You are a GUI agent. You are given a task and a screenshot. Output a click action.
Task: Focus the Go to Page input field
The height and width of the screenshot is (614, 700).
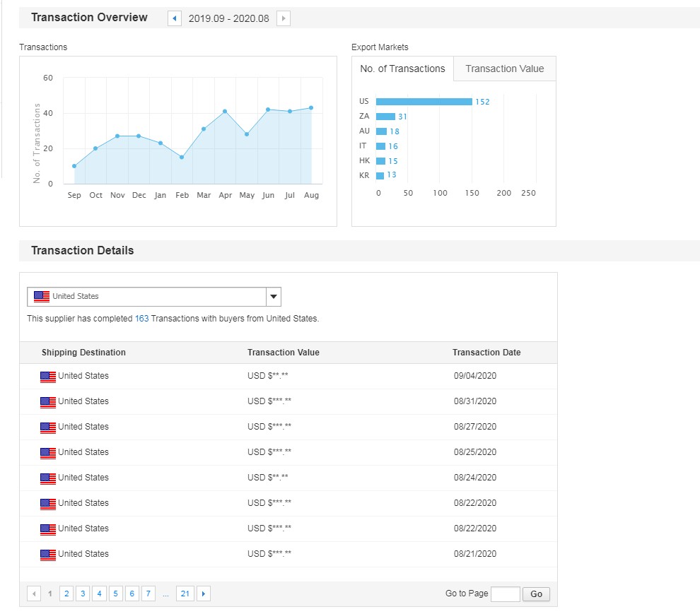coord(505,594)
